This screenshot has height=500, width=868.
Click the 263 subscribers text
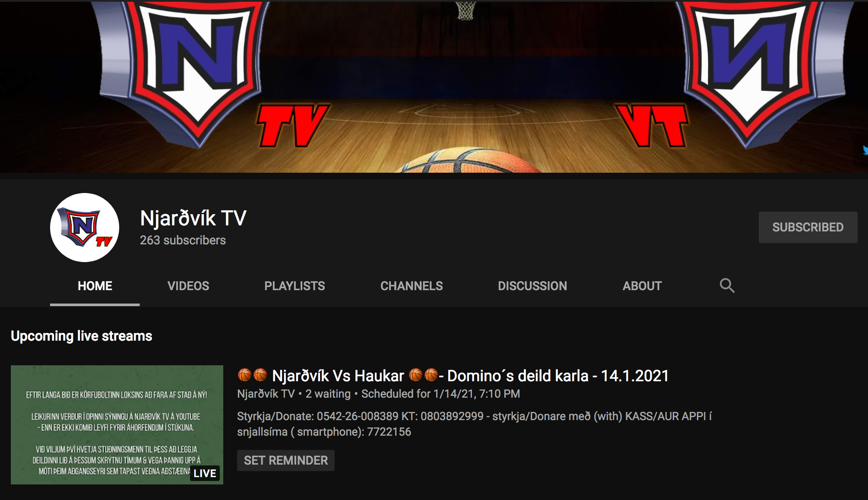click(183, 240)
